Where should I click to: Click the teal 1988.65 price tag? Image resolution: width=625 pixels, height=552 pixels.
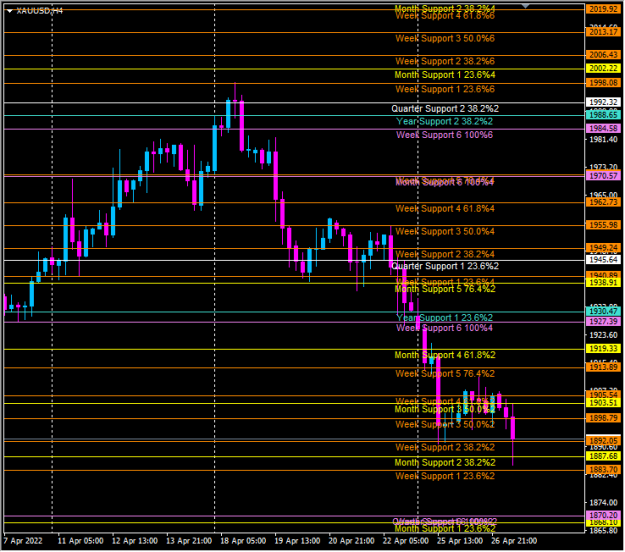point(603,115)
